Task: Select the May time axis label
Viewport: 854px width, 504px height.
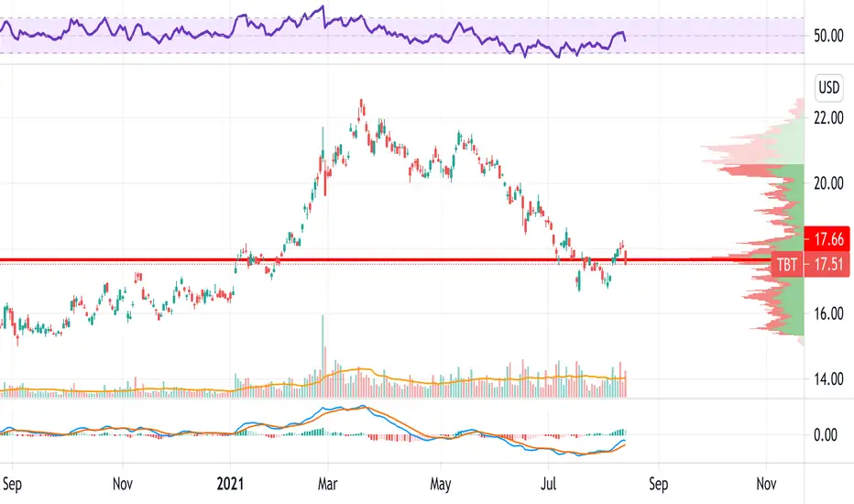Action: [x=440, y=483]
